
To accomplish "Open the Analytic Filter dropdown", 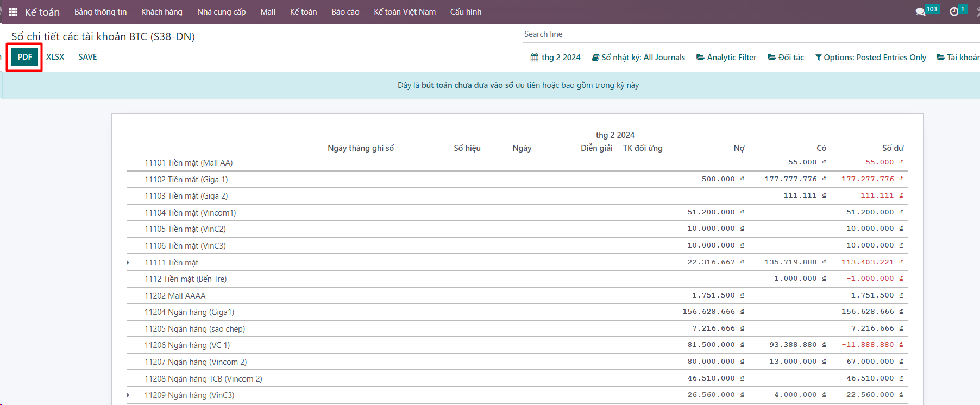I will pyautogui.click(x=726, y=58).
